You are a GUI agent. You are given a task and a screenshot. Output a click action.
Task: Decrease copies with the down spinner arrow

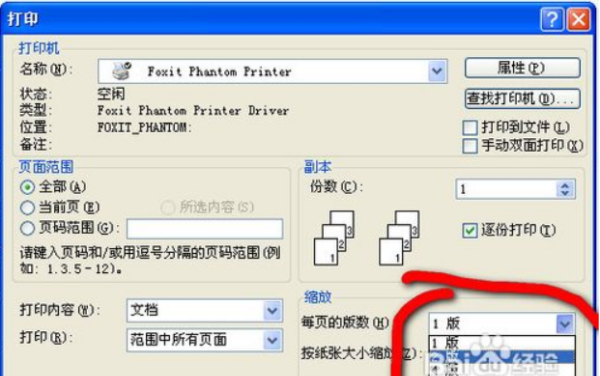(565, 193)
